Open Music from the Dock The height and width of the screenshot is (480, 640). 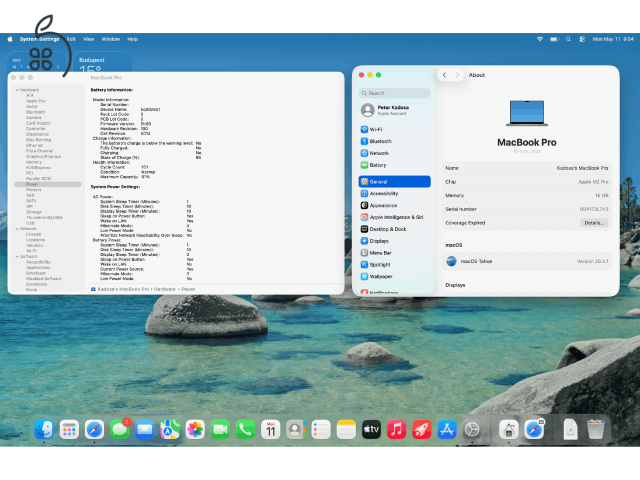[x=396, y=429]
